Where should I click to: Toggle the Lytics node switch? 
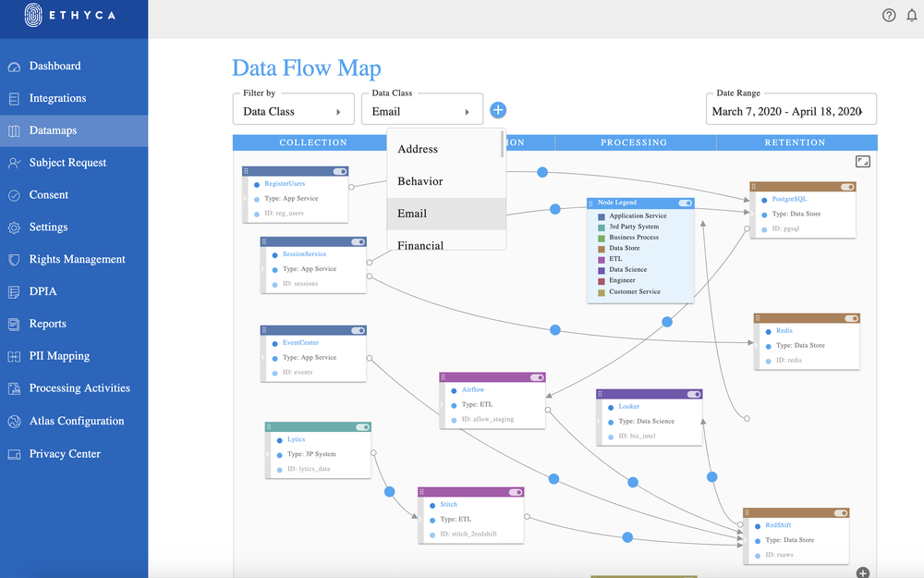tap(363, 427)
